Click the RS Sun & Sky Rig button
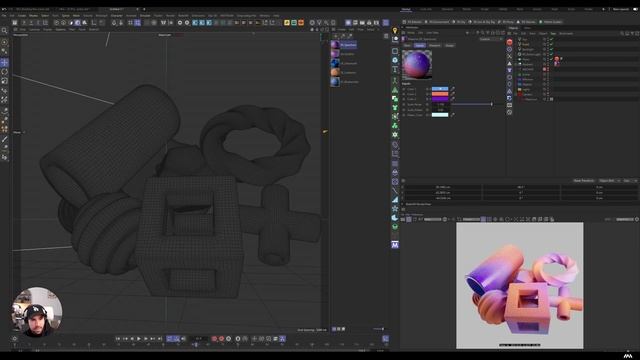The image size is (640, 360). click(x=483, y=22)
